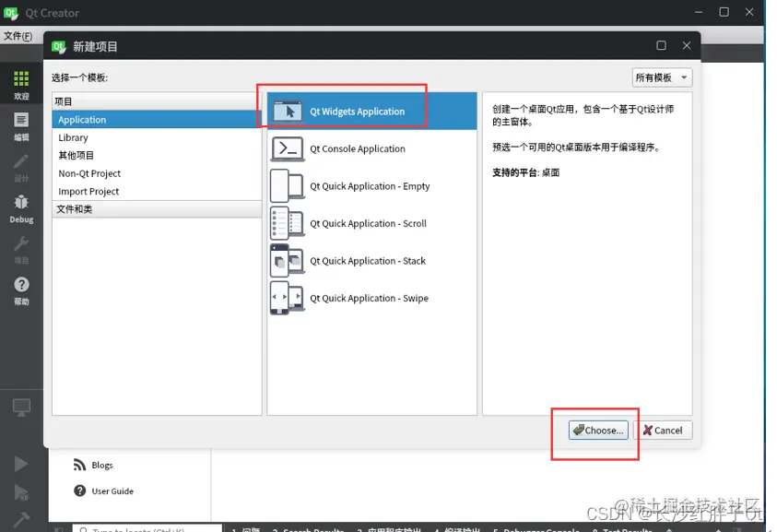Screen dimensions: 777x532
Task: Select Qt Quick Application - Stack template
Action: (371, 261)
